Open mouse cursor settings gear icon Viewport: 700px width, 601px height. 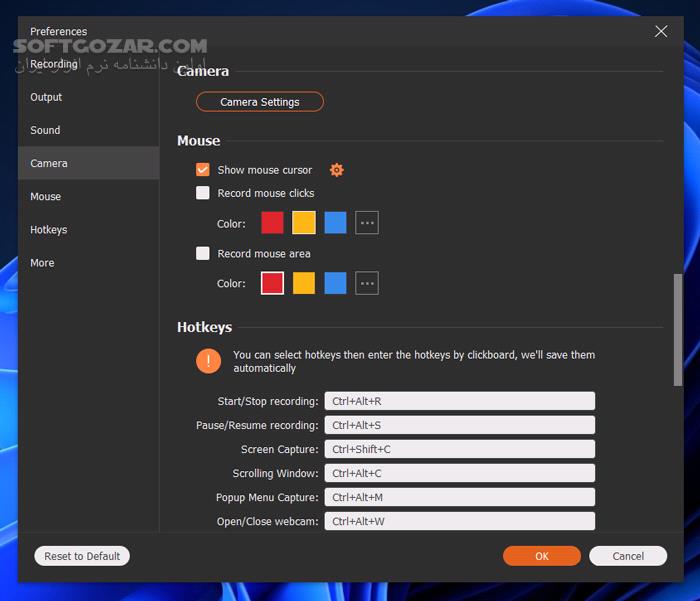(337, 170)
